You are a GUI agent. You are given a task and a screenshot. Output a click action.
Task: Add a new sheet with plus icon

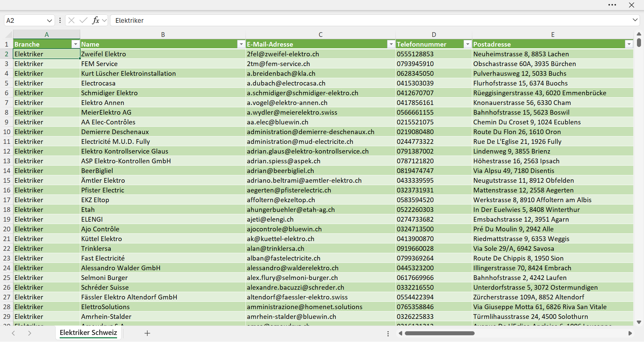147,333
